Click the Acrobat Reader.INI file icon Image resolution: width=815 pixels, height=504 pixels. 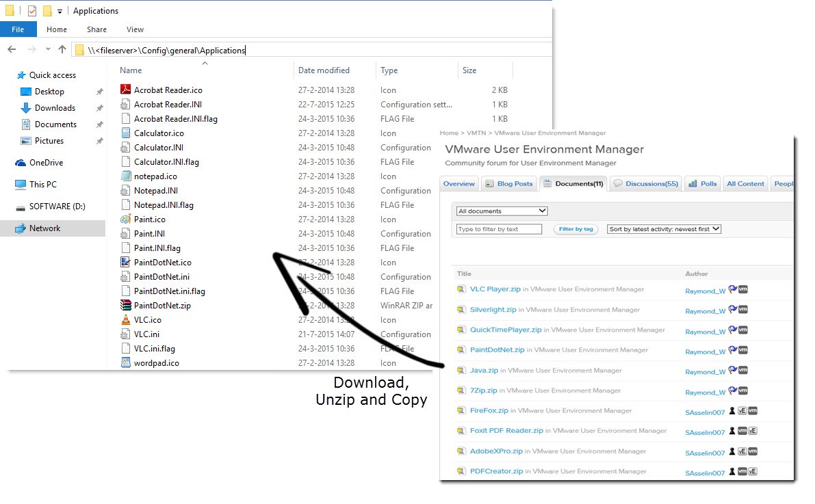pyautogui.click(x=125, y=105)
